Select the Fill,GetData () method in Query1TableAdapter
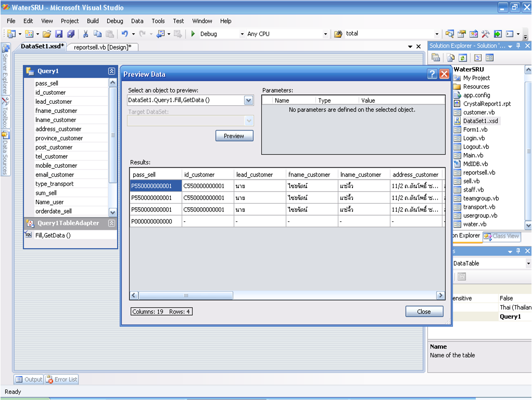This screenshot has width=532, height=400. coord(53,235)
